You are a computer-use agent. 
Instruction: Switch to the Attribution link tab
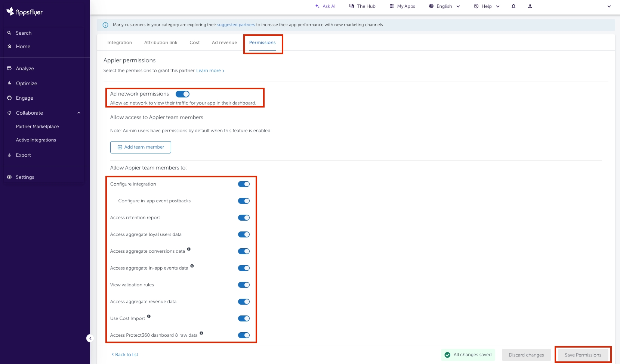coord(161,43)
